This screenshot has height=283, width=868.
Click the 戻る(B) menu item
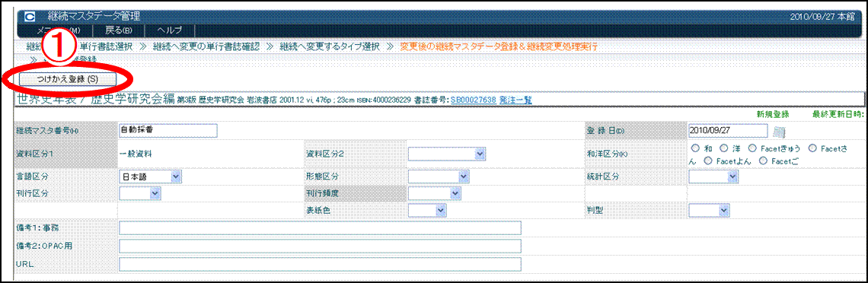click(118, 30)
